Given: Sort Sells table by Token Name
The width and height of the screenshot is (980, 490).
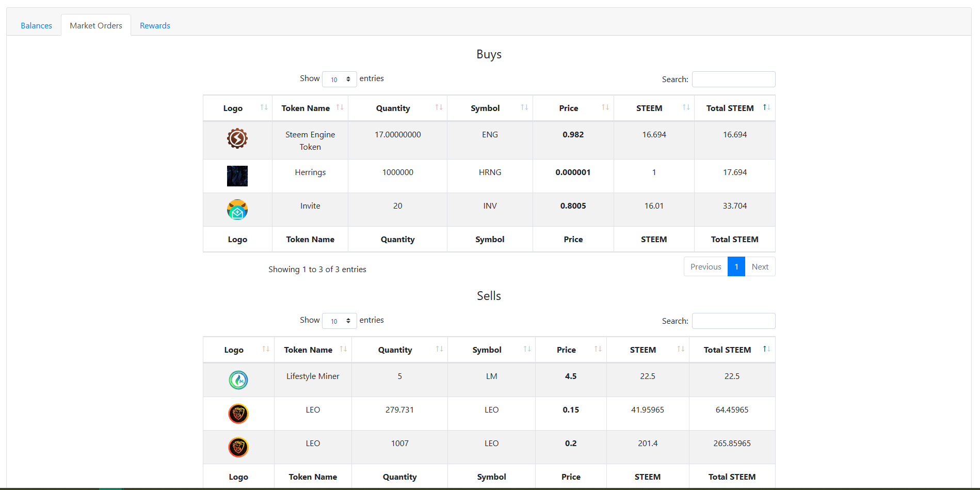Looking at the screenshot, I should click(x=313, y=350).
